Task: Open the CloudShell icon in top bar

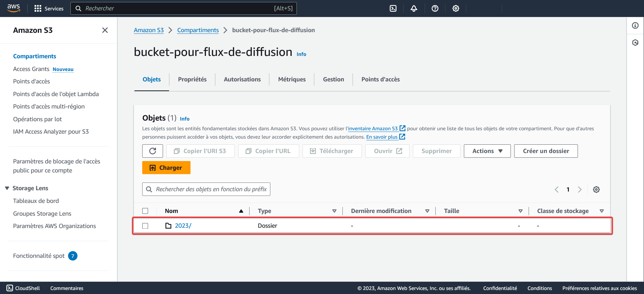Action: 393,8
